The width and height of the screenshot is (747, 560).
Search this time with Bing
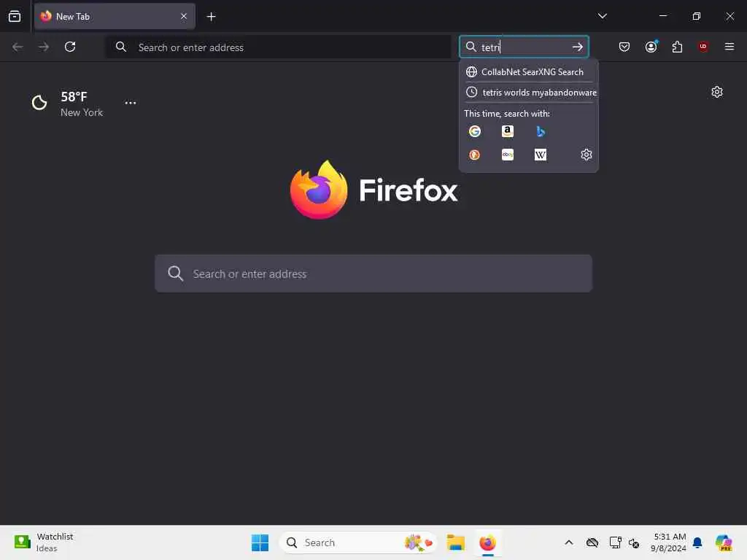pyautogui.click(x=541, y=131)
